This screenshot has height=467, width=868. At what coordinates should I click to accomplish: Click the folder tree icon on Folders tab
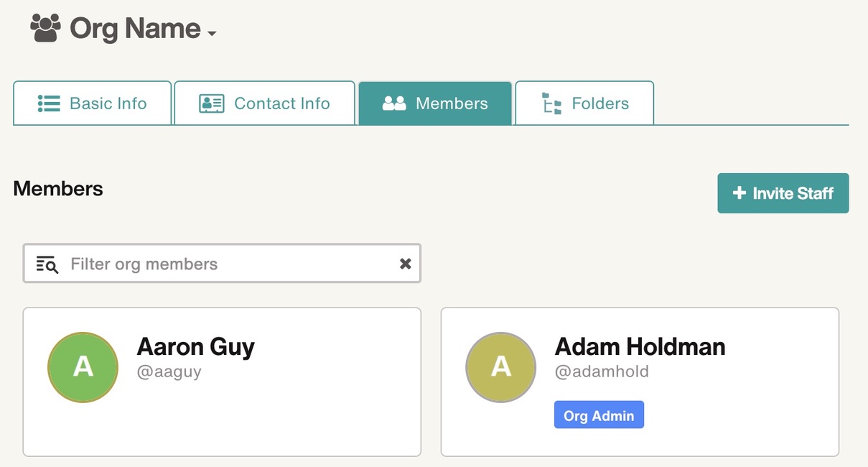pyautogui.click(x=551, y=104)
